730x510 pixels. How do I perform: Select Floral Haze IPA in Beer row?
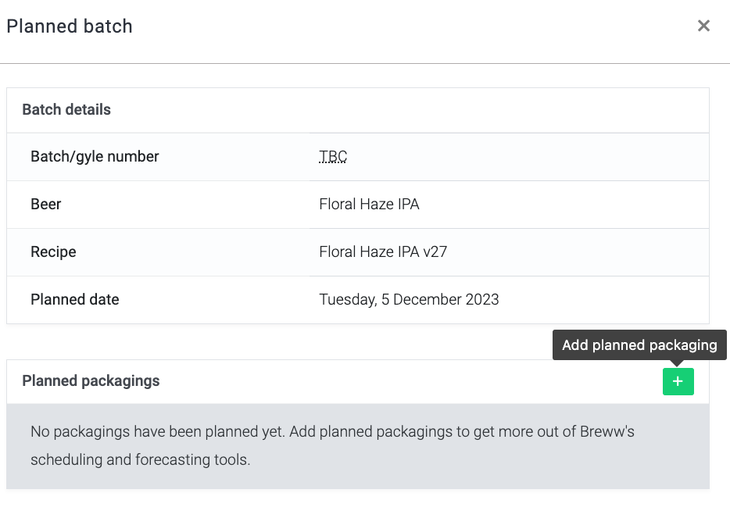tap(369, 204)
